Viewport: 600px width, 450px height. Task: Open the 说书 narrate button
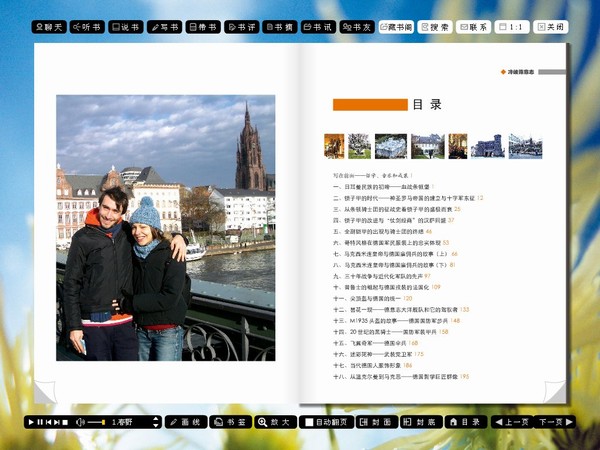(x=126, y=27)
